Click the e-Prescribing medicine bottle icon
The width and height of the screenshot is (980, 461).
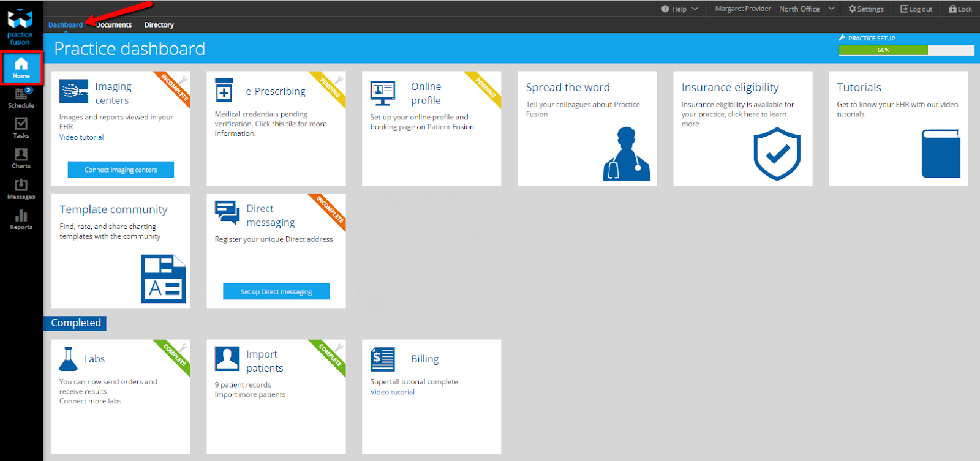(224, 91)
